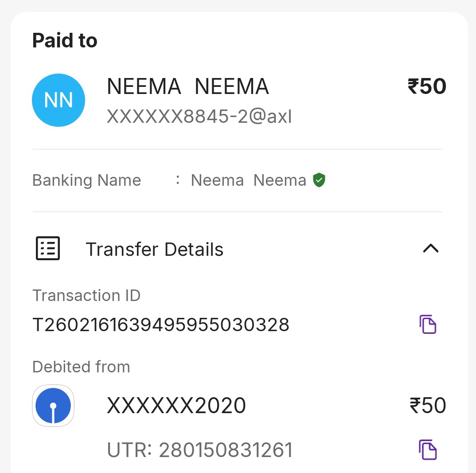
Task: Copy the UTR number
Action: (428, 450)
